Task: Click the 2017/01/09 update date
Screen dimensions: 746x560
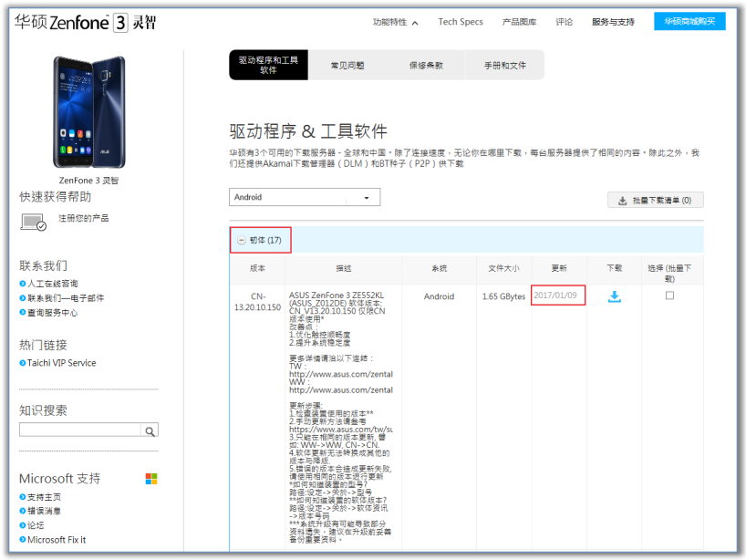Action: [x=555, y=296]
